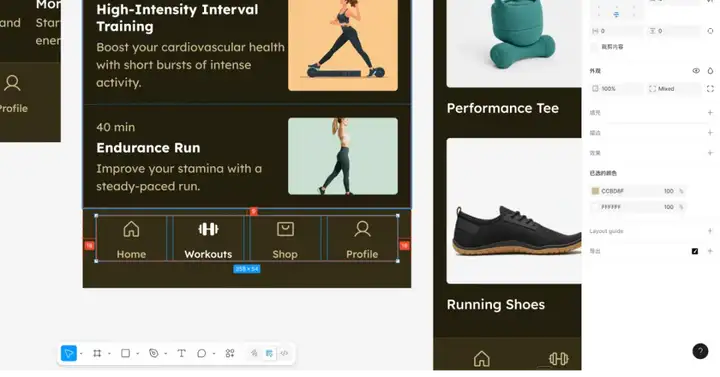Click the opacity 100% field

(x=616, y=89)
